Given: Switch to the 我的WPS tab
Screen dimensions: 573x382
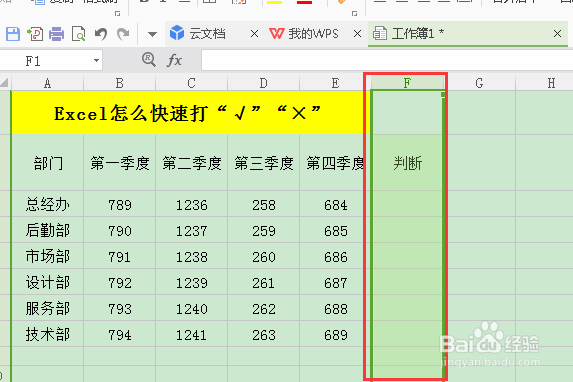Looking at the screenshot, I should pos(313,34).
